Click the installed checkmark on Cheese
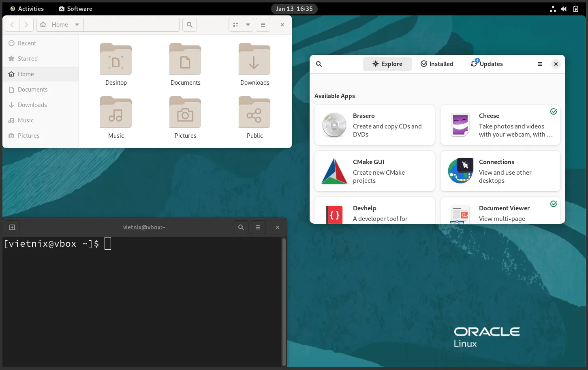Viewport: 588px width, 370px height. (x=554, y=111)
